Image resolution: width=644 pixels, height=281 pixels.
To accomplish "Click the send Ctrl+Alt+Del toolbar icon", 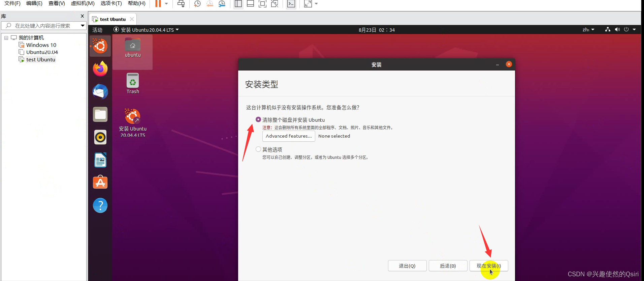I will (181, 4).
